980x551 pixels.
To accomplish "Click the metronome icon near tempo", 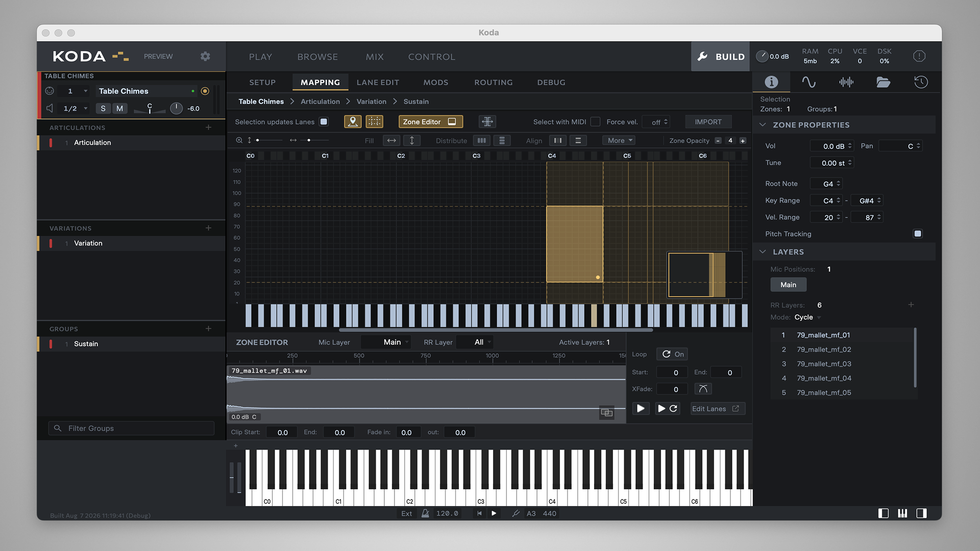I will click(425, 513).
